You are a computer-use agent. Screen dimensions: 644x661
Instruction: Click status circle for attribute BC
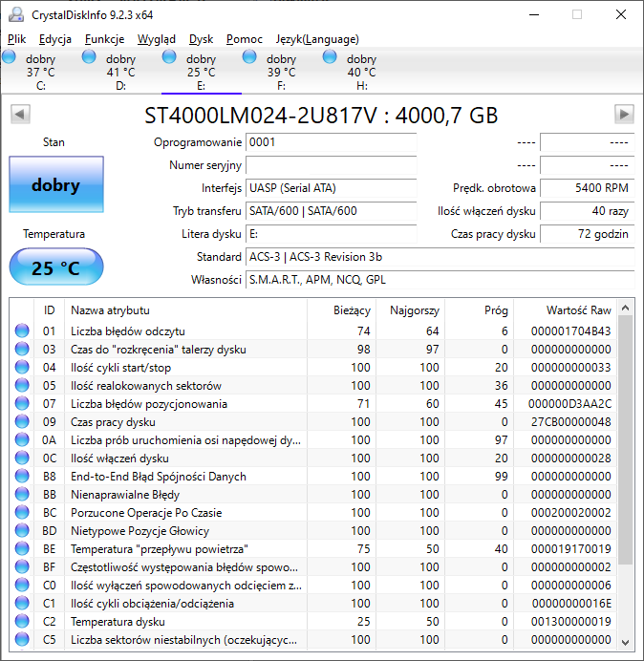click(x=22, y=512)
